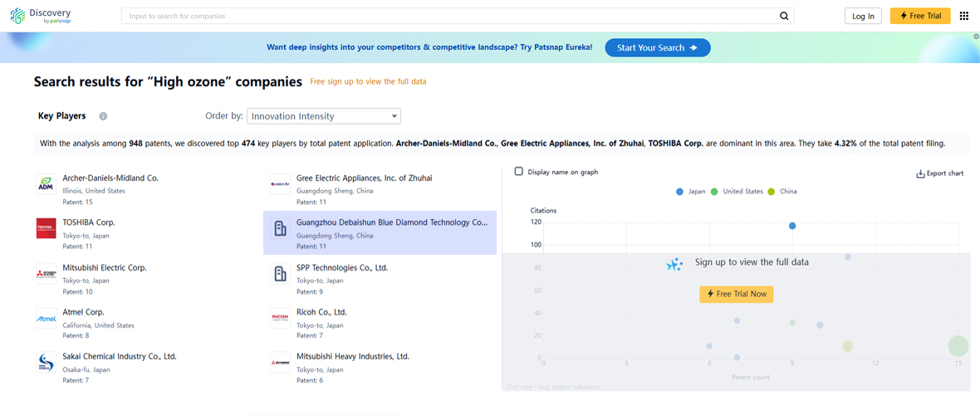Screen dimensions: 980x415
Task: Open TOSHIBA Corp. company name
Action: (89, 222)
